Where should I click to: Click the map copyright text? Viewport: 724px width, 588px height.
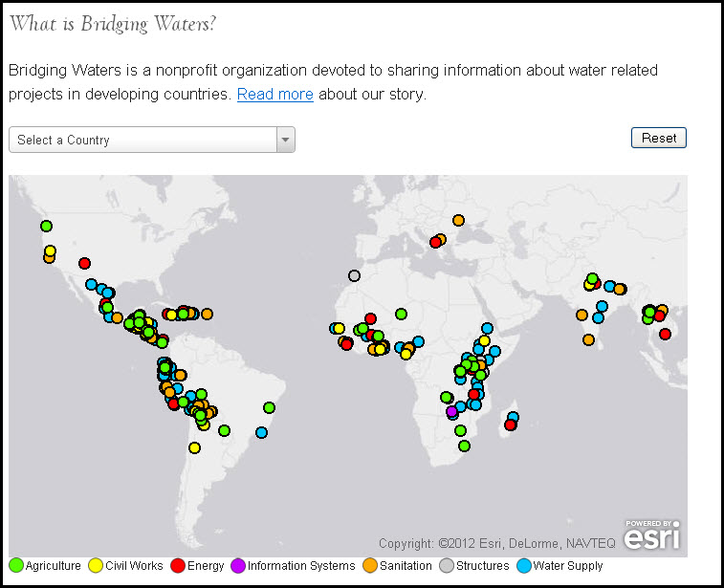(x=496, y=543)
